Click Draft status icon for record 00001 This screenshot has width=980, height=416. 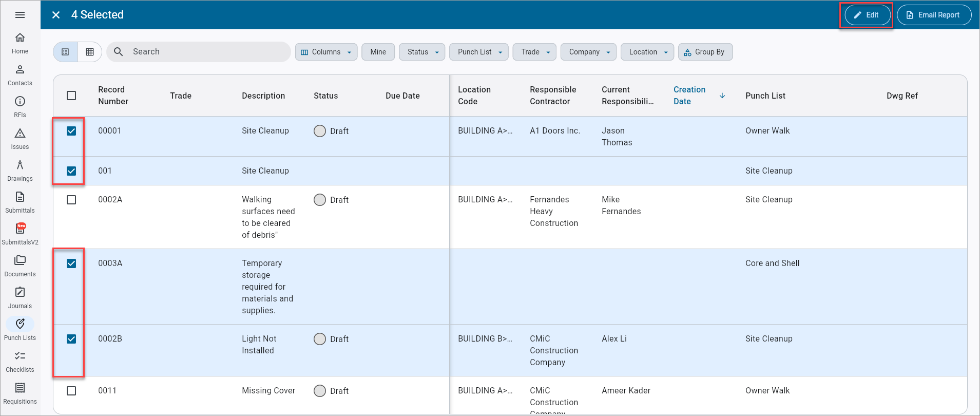pyautogui.click(x=320, y=131)
